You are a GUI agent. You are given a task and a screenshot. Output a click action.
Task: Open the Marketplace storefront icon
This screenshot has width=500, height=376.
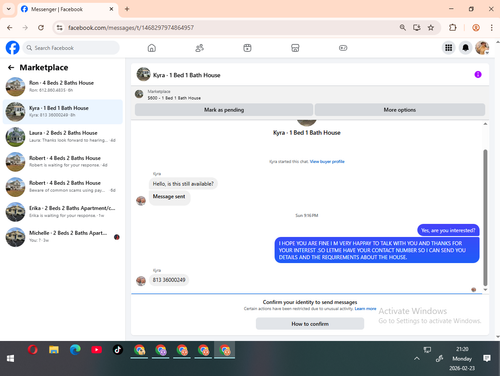coord(295,48)
